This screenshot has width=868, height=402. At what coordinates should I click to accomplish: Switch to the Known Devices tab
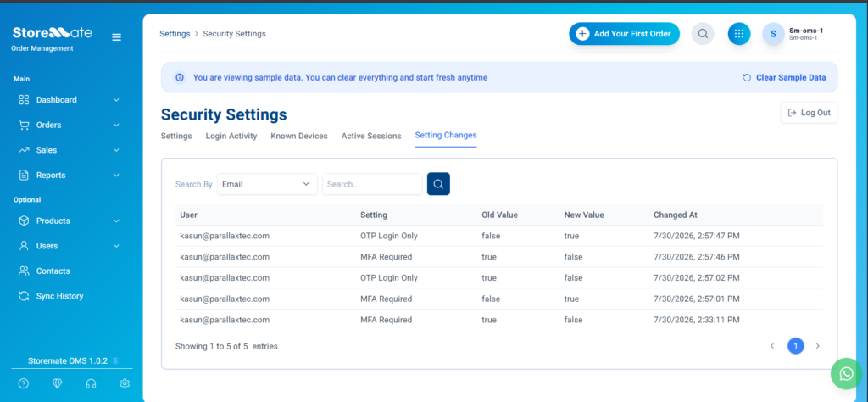tap(299, 136)
